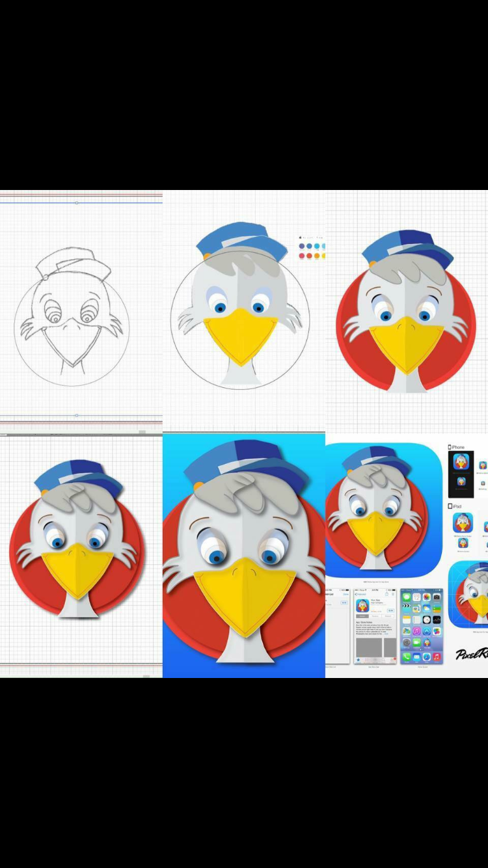Image resolution: width=488 pixels, height=868 pixels.
Task: Click the handle on the blue guide line
Action: pyautogui.click(x=77, y=202)
